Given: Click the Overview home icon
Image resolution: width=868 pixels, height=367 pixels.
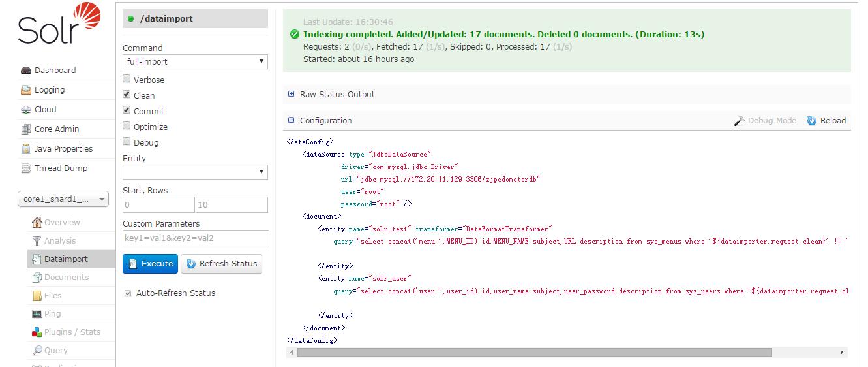Looking at the screenshot, I should (37, 223).
